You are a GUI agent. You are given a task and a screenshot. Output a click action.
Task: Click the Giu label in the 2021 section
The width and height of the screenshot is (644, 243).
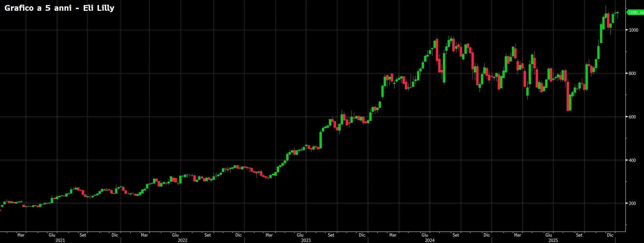52,235
